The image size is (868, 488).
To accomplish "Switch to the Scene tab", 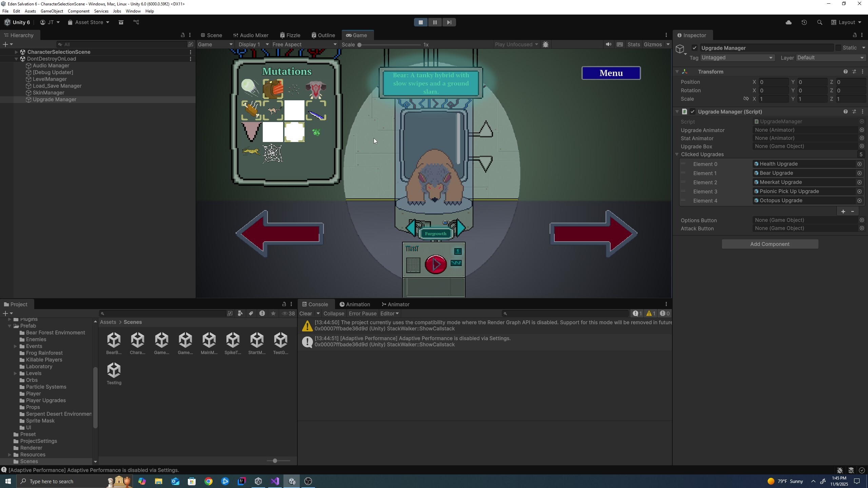I will (x=211, y=35).
